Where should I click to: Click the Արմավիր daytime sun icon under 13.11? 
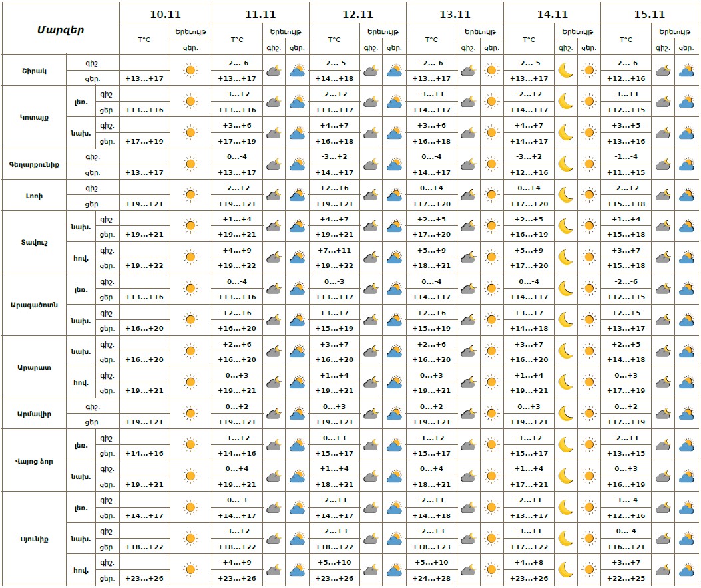point(491,414)
